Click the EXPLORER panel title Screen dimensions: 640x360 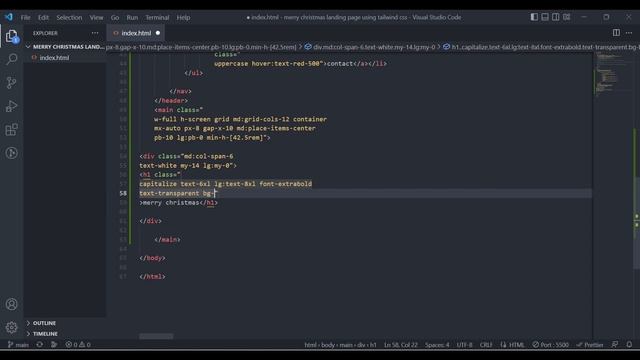[45, 33]
